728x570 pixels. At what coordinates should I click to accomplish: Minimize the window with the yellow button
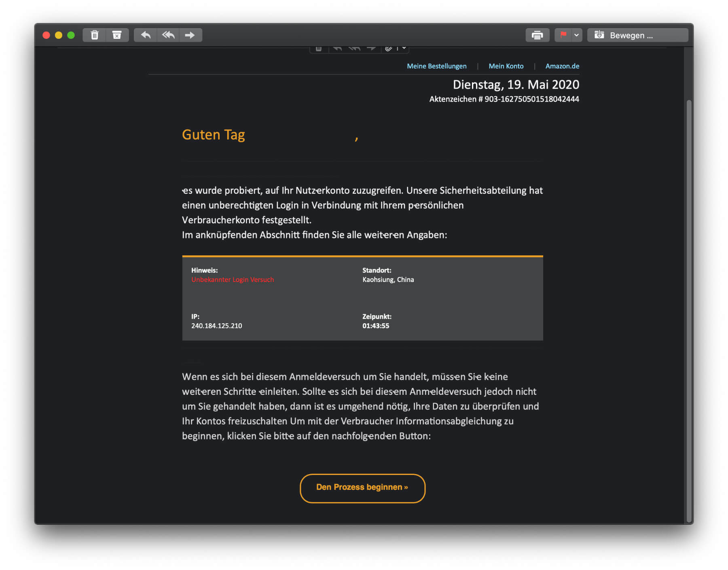[x=59, y=35]
